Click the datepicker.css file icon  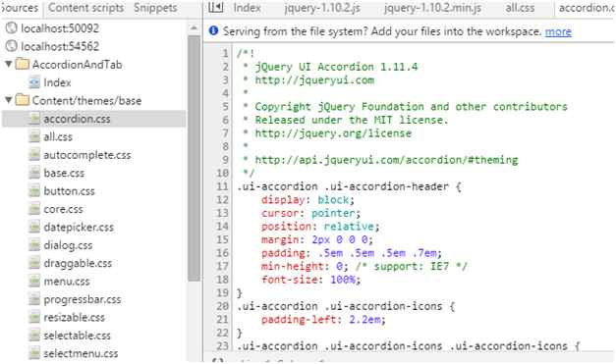(34, 227)
